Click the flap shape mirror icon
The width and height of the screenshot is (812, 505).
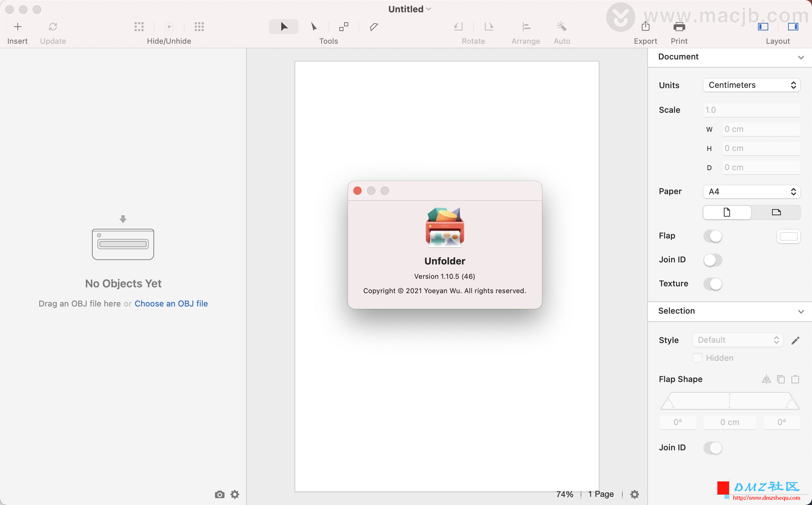pyautogui.click(x=767, y=379)
